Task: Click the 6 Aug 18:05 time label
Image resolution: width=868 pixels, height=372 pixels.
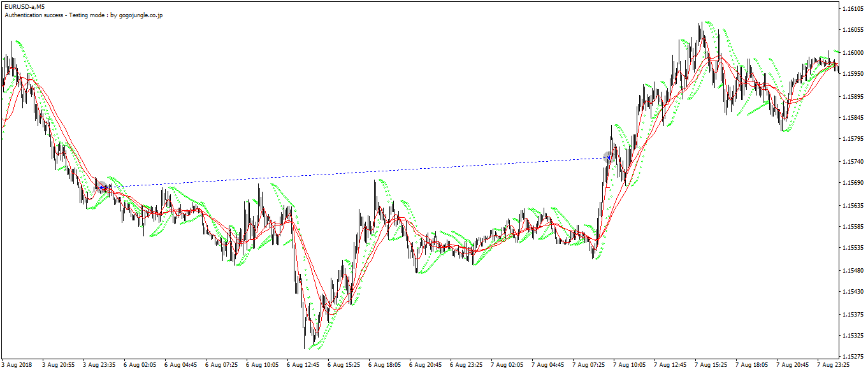Action: coord(385,366)
